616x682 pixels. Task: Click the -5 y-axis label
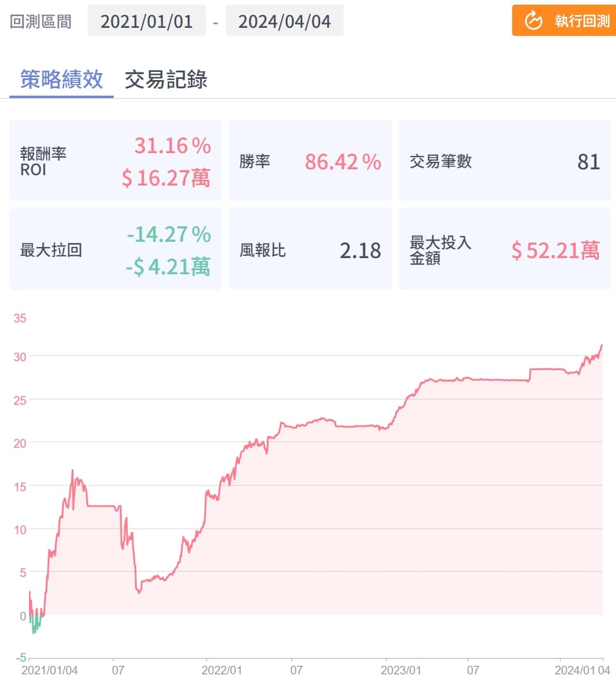[20, 658]
